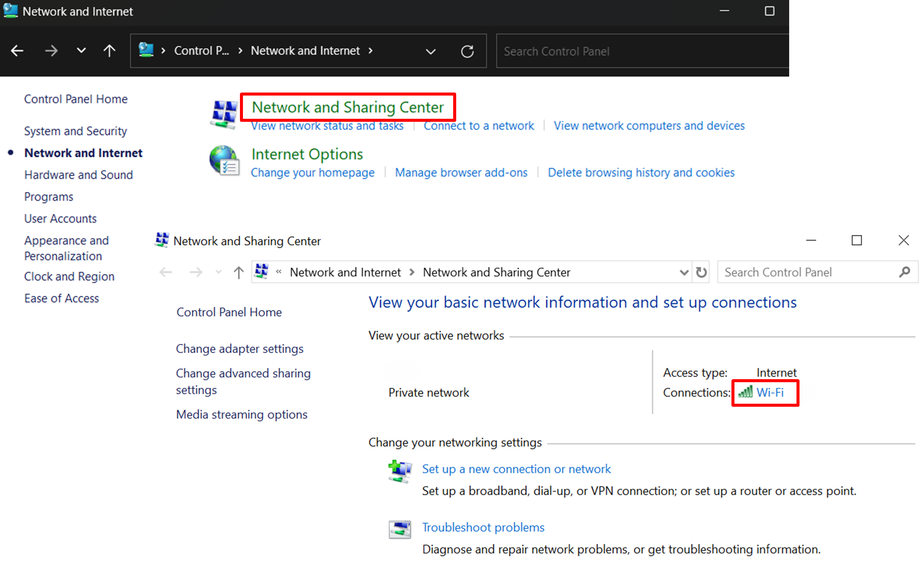
Task: Click new connection setup icon
Action: 400,472
